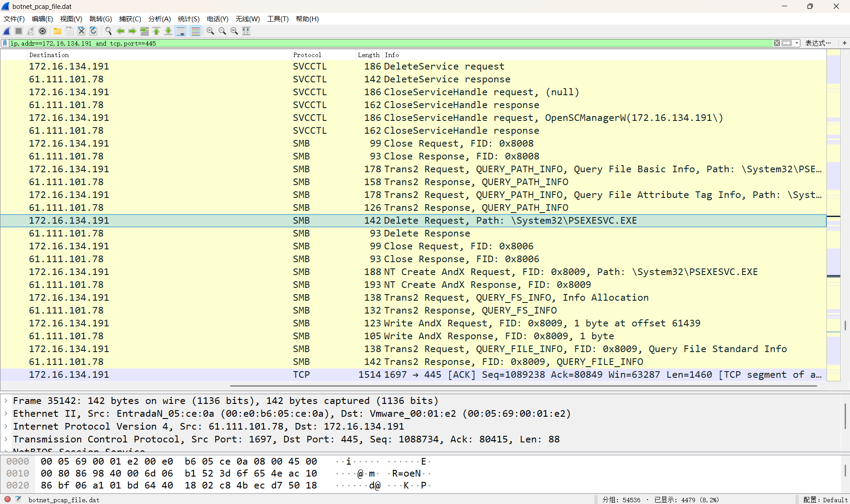This screenshot has width=850, height=504.
Task: Go forward to next packet
Action: (x=132, y=31)
